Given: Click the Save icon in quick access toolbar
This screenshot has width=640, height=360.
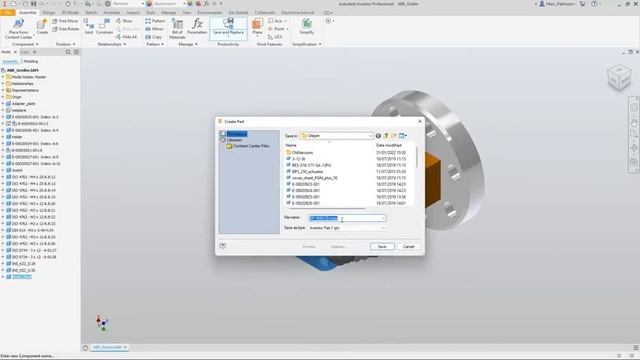Looking at the screenshot, I should click(x=34, y=4).
